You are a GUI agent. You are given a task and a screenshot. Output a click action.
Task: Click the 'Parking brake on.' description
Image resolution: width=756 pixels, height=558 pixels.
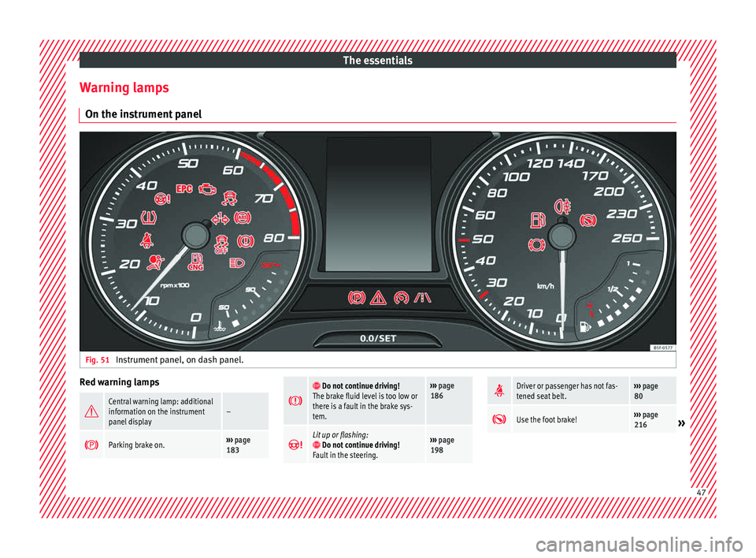136,445
